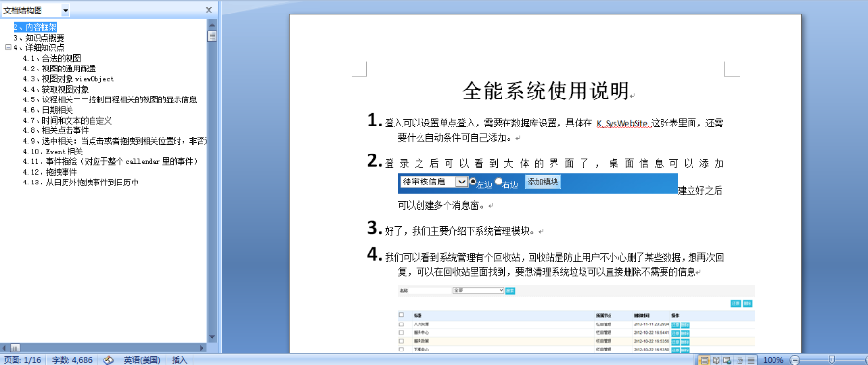Go to heading 4.11、事件描绘
Viewport: 868px width, 365px height.
tap(110, 161)
